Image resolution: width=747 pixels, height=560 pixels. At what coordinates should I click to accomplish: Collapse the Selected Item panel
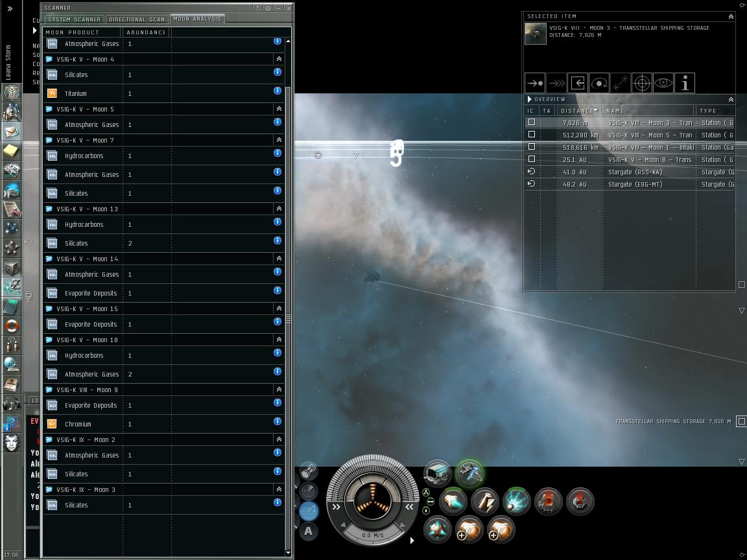pos(731,16)
